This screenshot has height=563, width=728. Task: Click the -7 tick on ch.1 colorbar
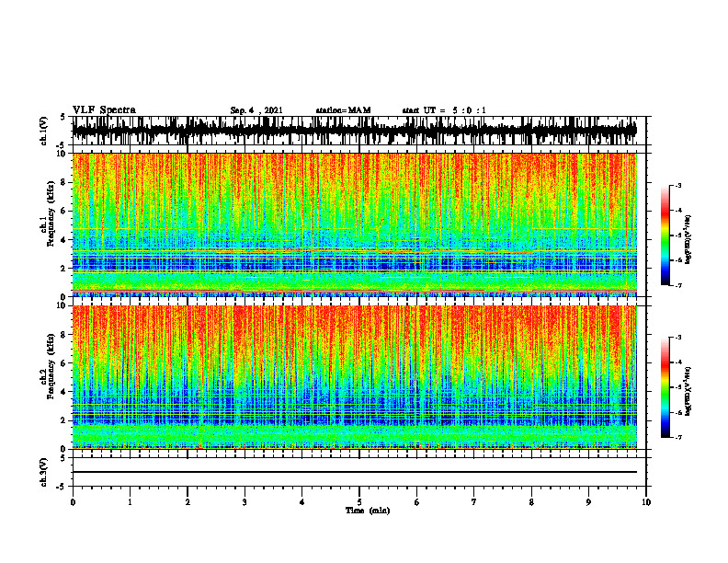(677, 285)
